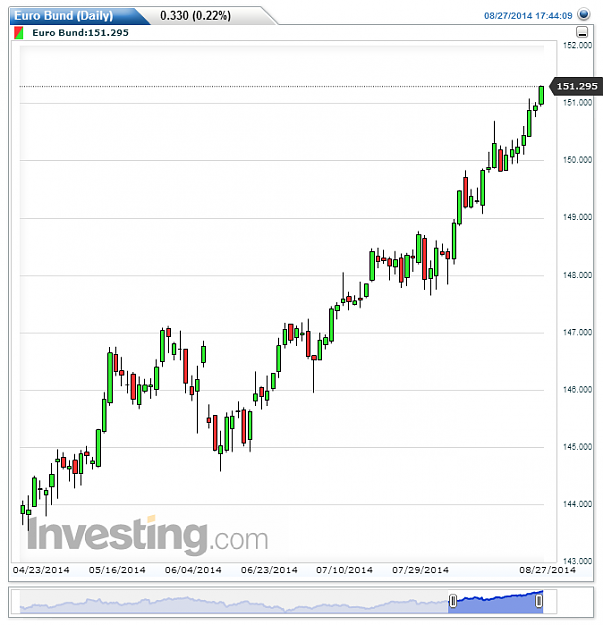This screenshot has height=625, width=603.
Task: Click the 06/23/2014 date label
Action: coord(269,570)
